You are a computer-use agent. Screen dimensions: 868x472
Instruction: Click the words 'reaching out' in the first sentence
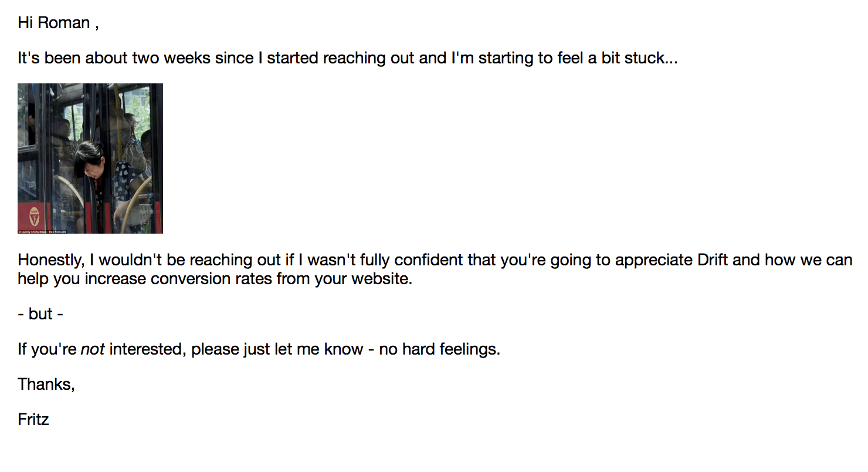(x=369, y=58)
